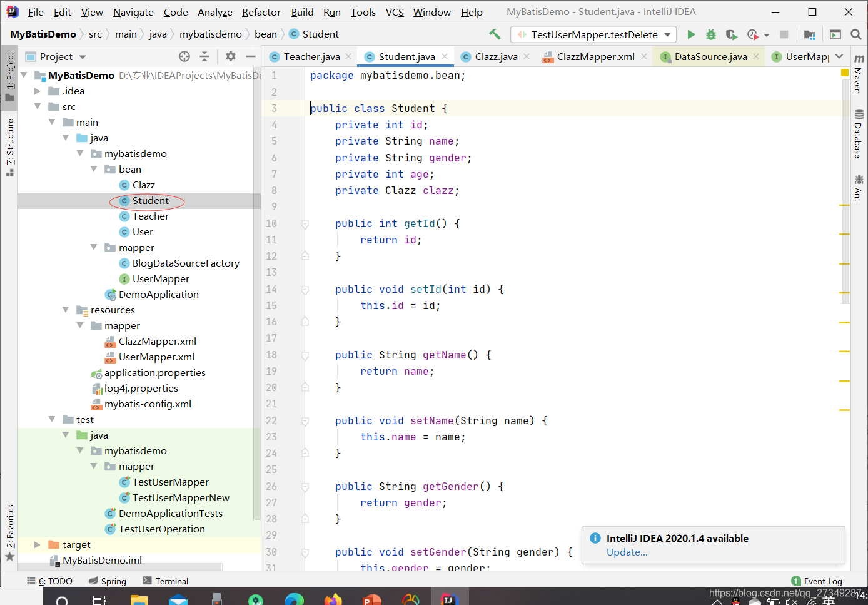Click the Search Everywhere magnifier icon
This screenshot has width=868, height=605.
[856, 34]
